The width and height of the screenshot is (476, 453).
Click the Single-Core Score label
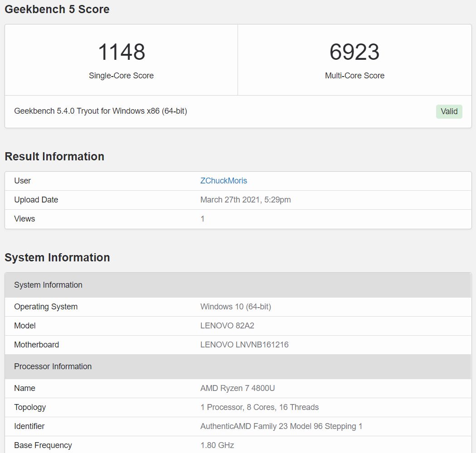(x=121, y=76)
